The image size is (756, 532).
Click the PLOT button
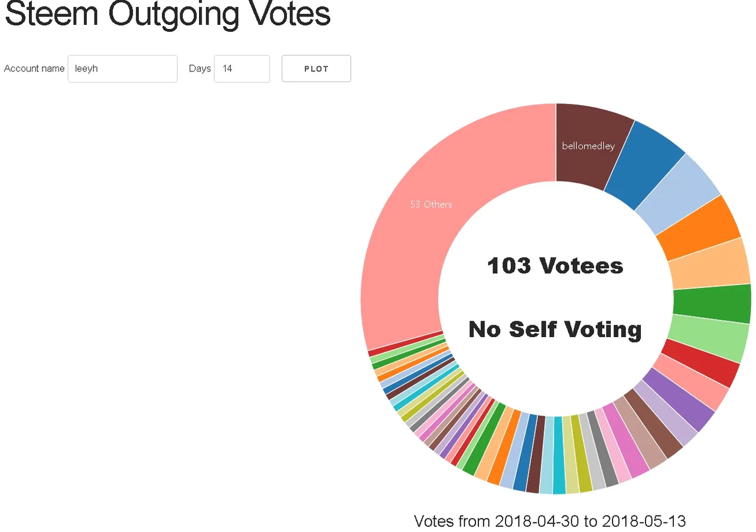(316, 68)
